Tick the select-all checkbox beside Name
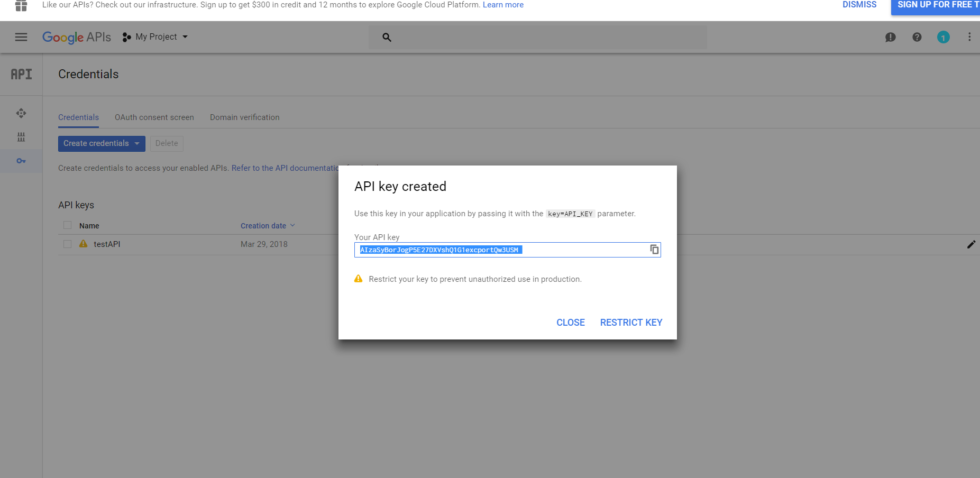The image size is (980, 478). (x=68, y=225)
